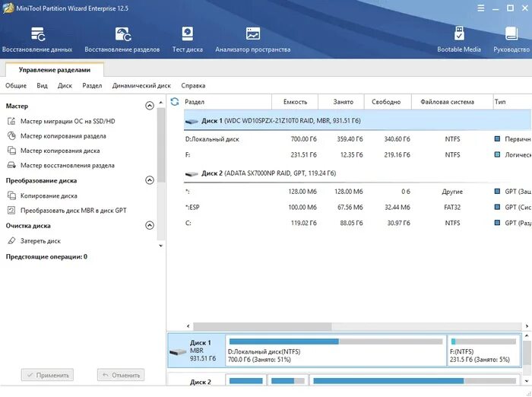
Task: Click sidebar scroll down arrow
Action: point(161,246)
